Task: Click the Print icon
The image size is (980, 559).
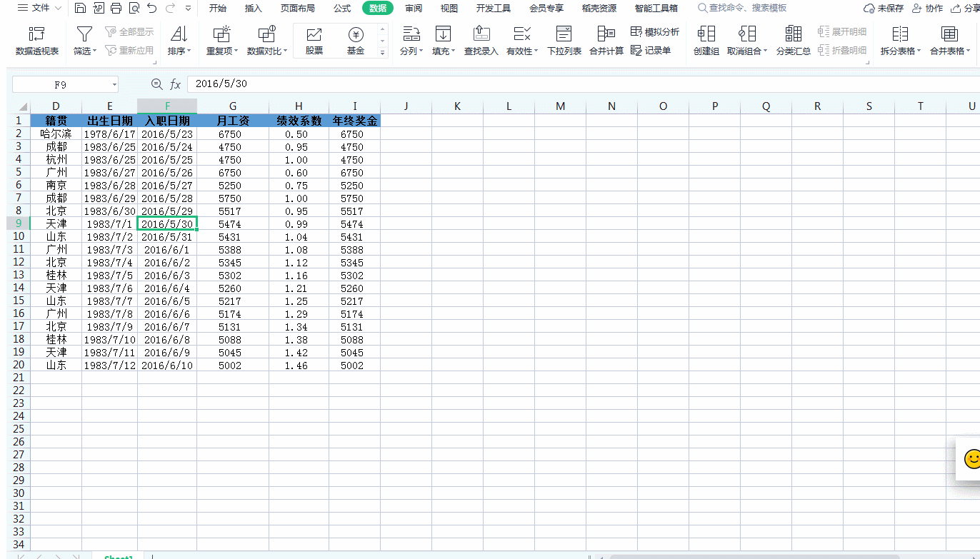Action: coord(116,9)
